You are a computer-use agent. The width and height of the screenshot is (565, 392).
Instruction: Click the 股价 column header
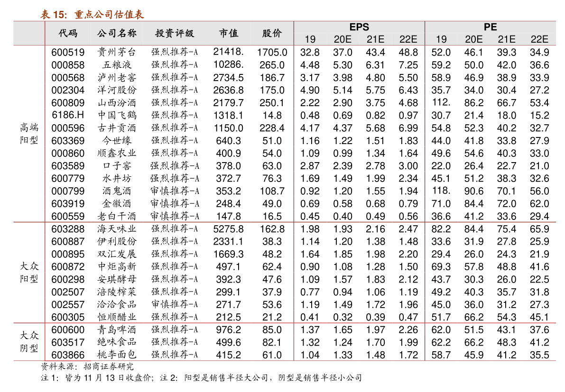272,33
